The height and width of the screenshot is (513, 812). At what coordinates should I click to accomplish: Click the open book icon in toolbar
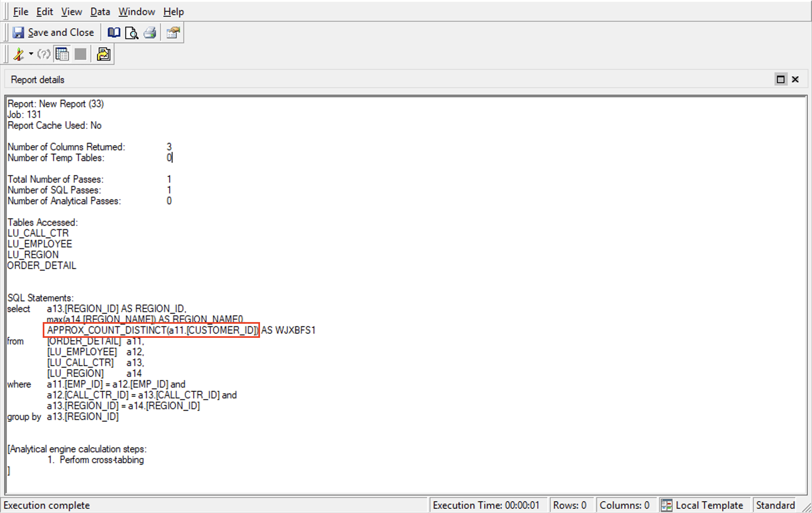point(114,32)
